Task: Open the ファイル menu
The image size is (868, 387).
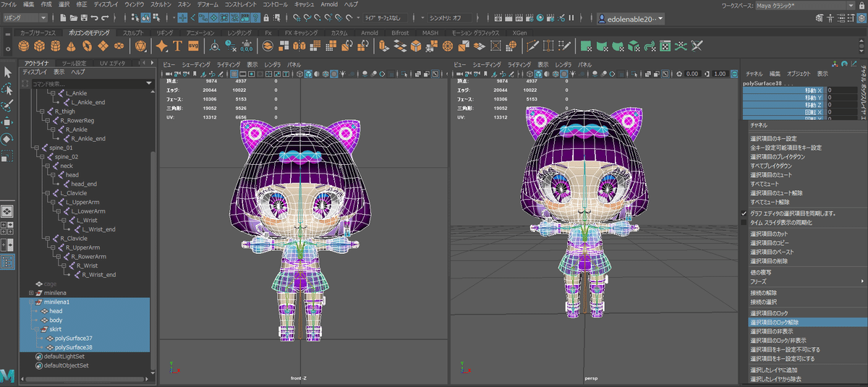Action: point(9,4)
